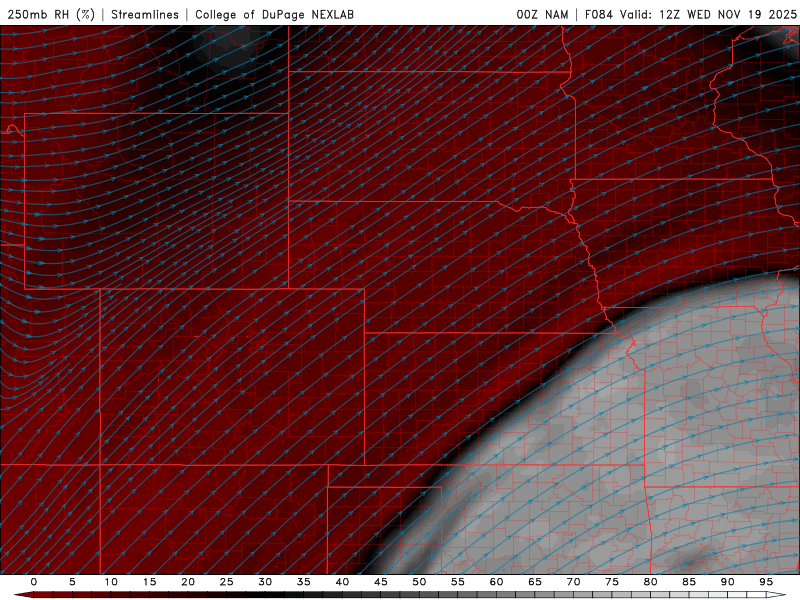Click the "F084" forecast hour text

coord(598,14)
